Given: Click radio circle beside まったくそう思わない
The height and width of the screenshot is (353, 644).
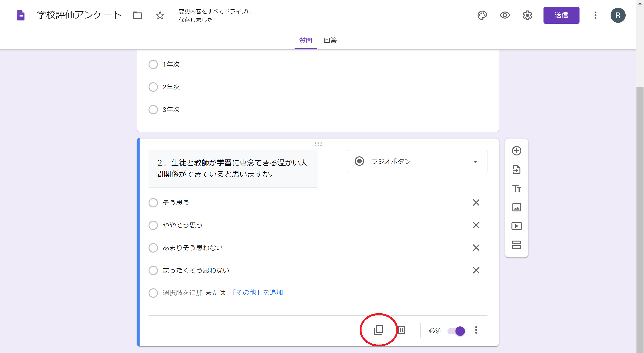Looking at the screenshot, I should tap(153, 270).
